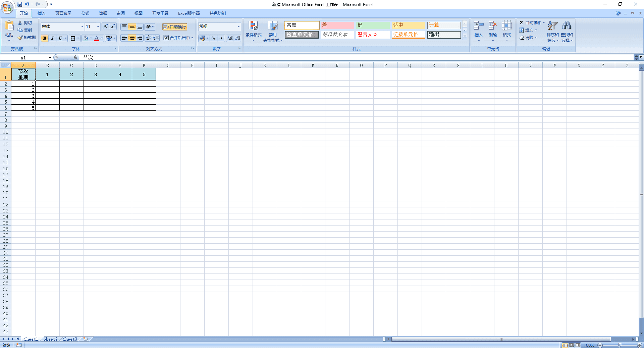This screenshot has height=348, width=644.
Task: Toggle center horizontal alignment
Action: (x=132, y=38)
